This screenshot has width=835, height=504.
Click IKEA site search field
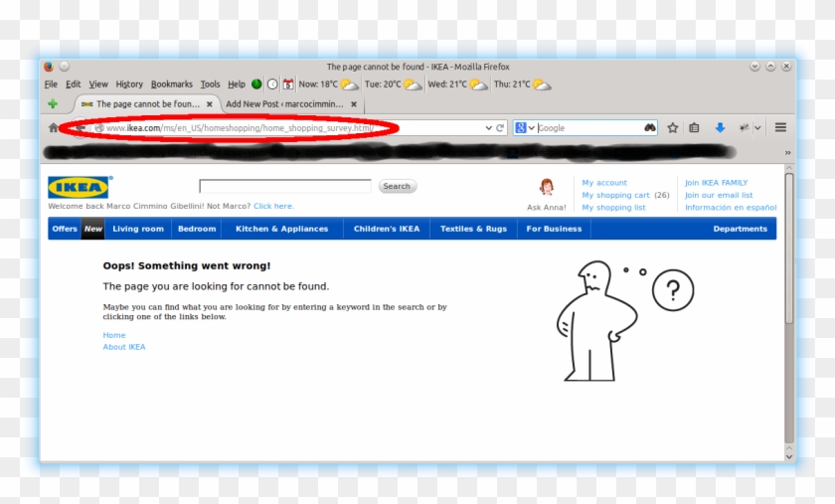(285, 186)
